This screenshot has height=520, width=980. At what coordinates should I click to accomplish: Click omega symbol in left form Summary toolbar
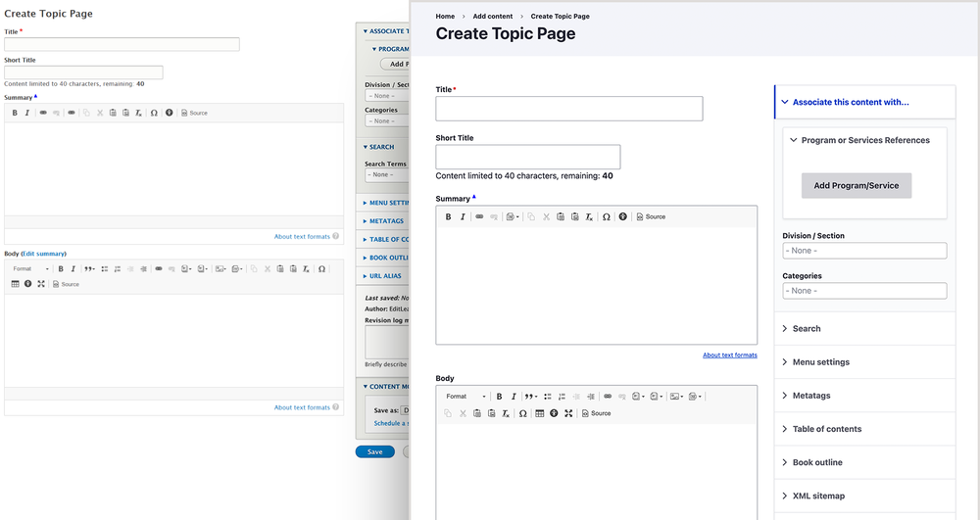point(154,113)
